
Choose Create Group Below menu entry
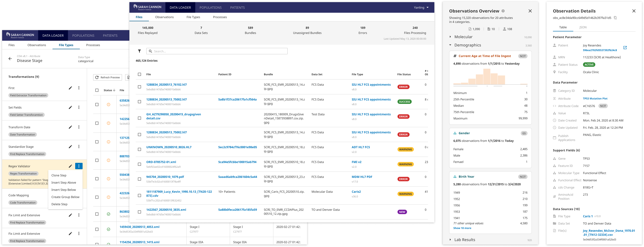pos(65,197)
